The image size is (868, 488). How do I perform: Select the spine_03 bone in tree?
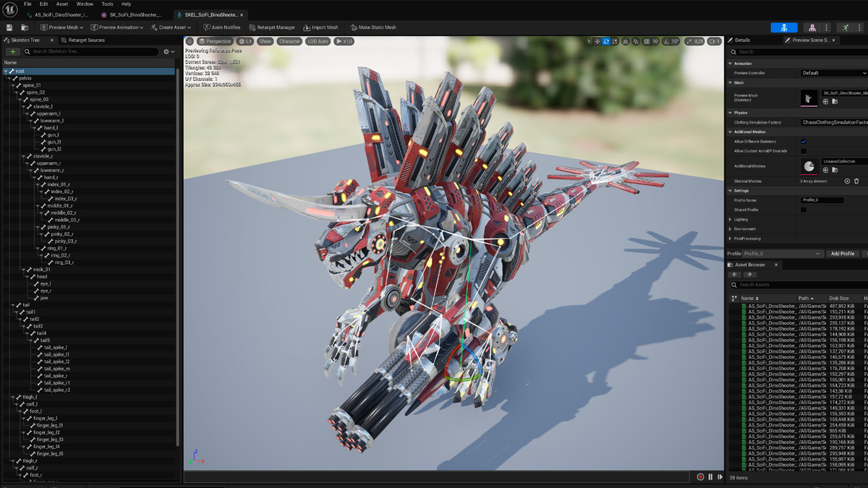click(39, 99)
